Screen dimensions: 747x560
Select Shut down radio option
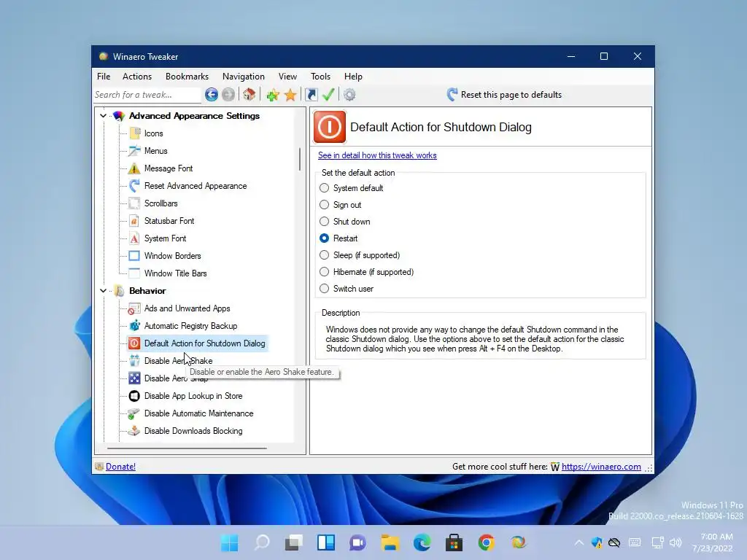pyautogui.click(x=325, y=222)
